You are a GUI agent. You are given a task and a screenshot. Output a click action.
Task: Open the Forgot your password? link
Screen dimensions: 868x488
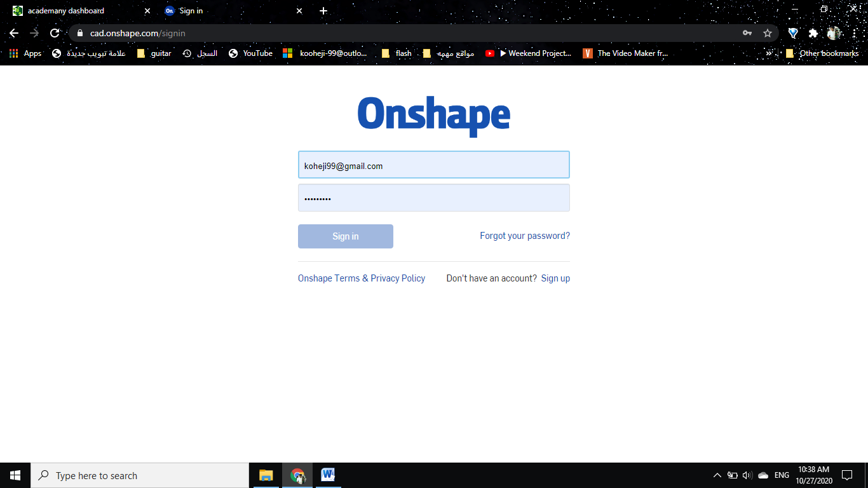tap(525, 236)
